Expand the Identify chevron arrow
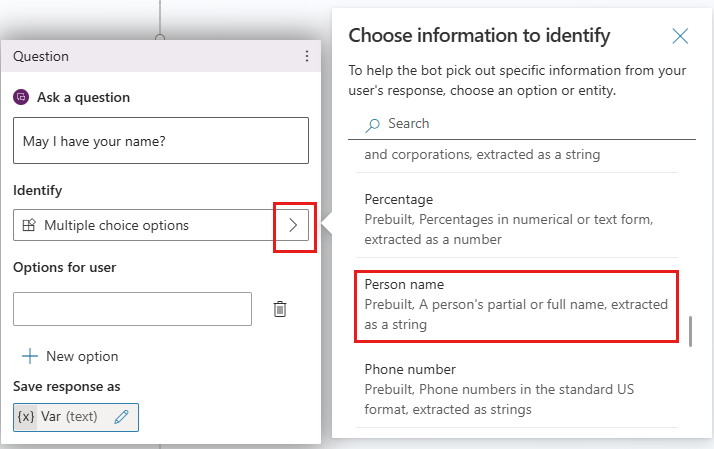 (x=293, y=226)
